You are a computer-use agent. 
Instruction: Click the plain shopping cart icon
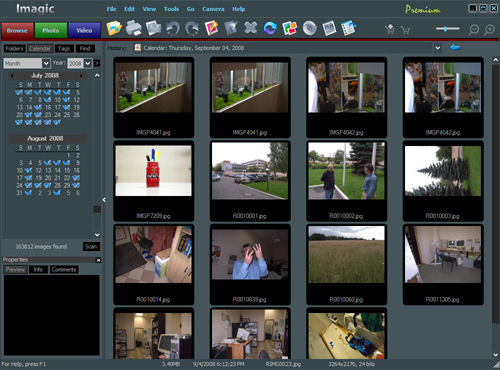(405, 30)
